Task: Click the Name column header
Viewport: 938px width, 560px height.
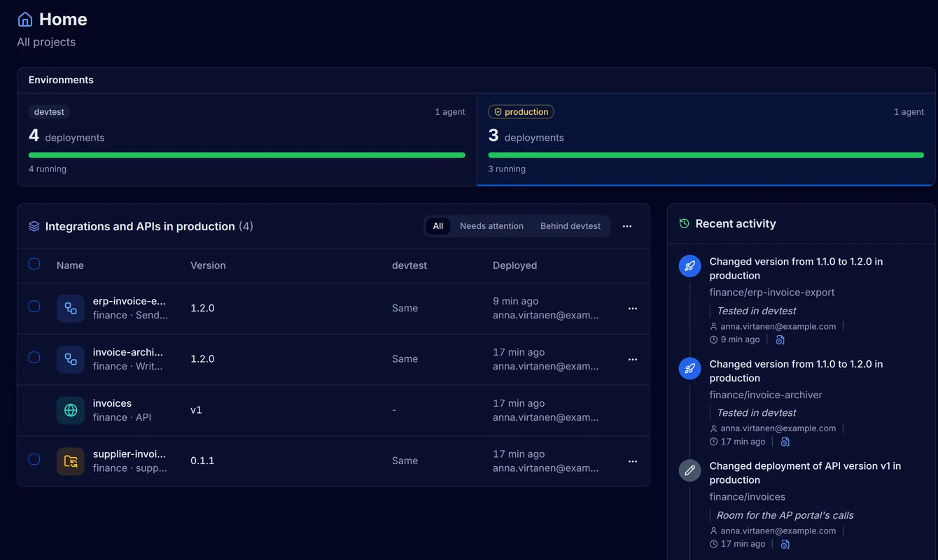Action: tap(70, 265)
